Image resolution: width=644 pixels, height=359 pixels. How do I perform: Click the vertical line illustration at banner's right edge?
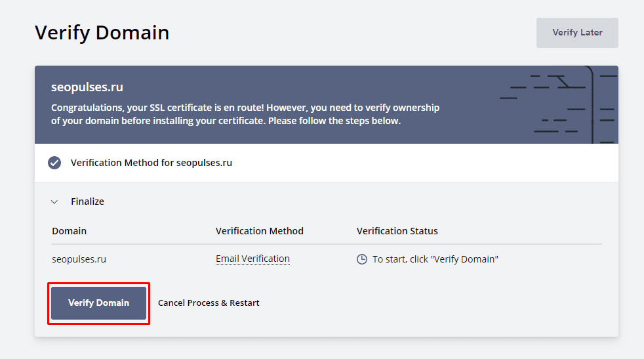592,105
